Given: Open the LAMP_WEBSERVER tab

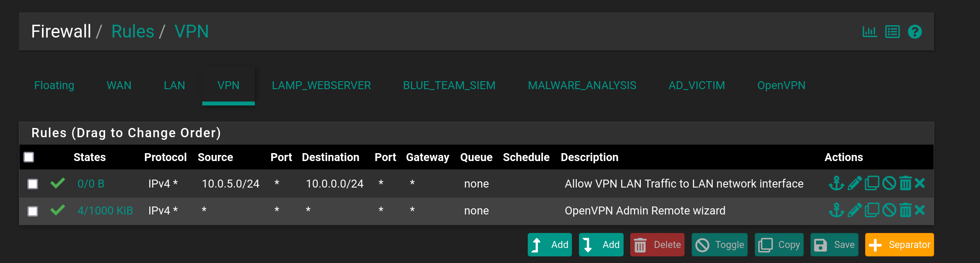Looking at the screenshot, I should 322,85.
